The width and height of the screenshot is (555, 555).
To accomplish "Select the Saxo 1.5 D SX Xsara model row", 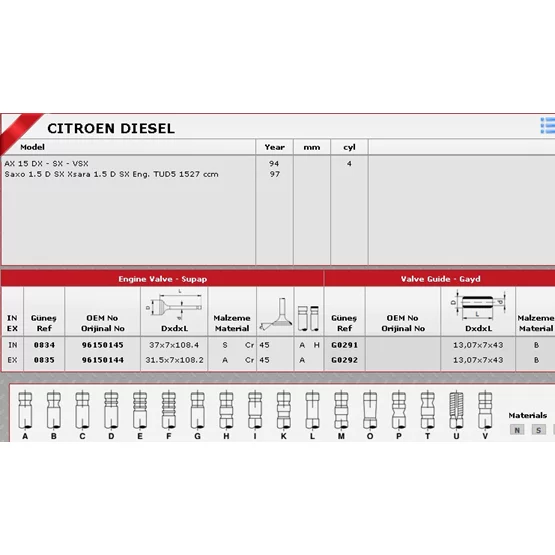I will (111, 174).
